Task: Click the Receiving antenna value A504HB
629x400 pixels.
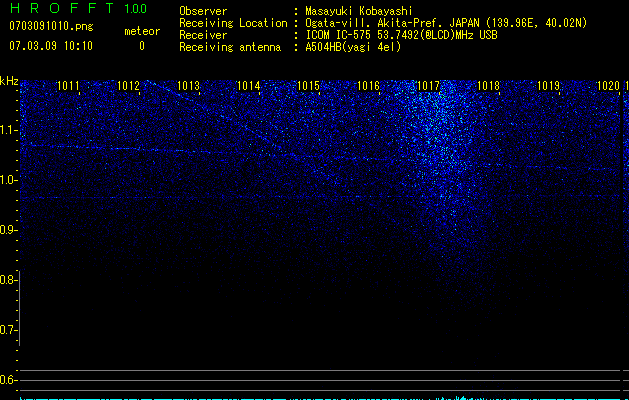Action: click(353, 47)
